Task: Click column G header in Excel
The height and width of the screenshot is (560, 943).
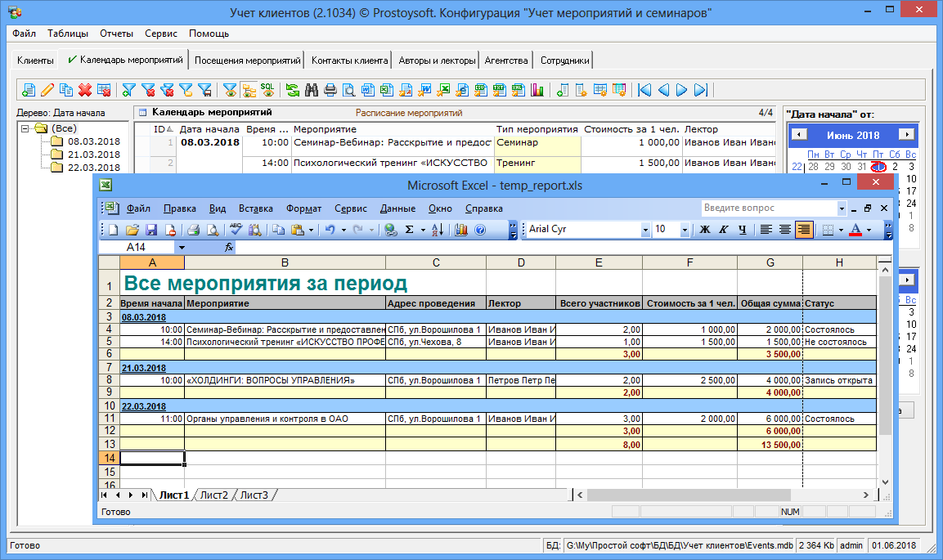Action: [770, 262]
